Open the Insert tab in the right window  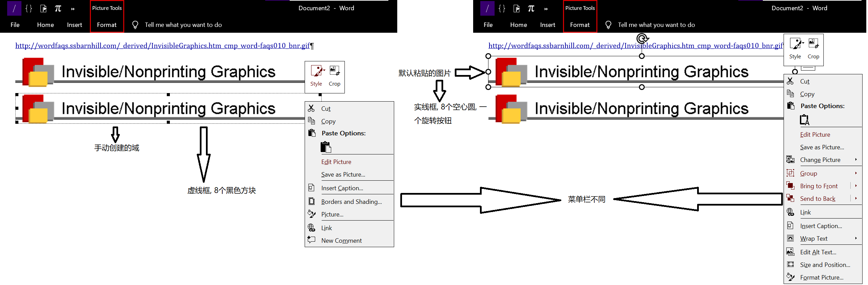pyautogui.click(x=548, y=25)
